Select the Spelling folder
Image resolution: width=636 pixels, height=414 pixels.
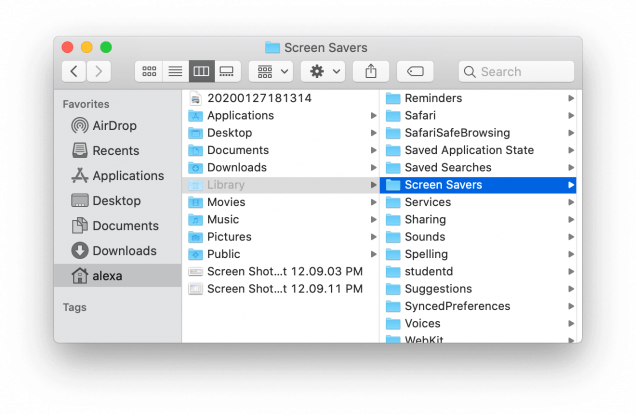[x=478, y=254]
